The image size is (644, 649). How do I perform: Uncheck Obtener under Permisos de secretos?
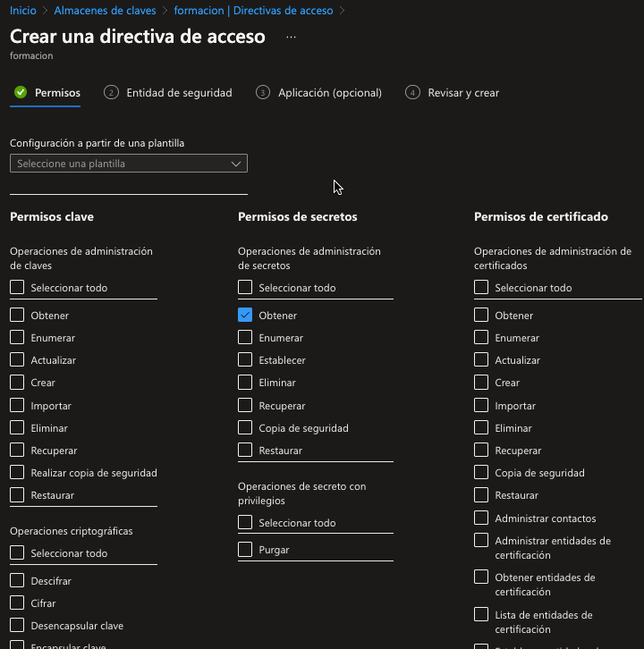click(245, 315)
